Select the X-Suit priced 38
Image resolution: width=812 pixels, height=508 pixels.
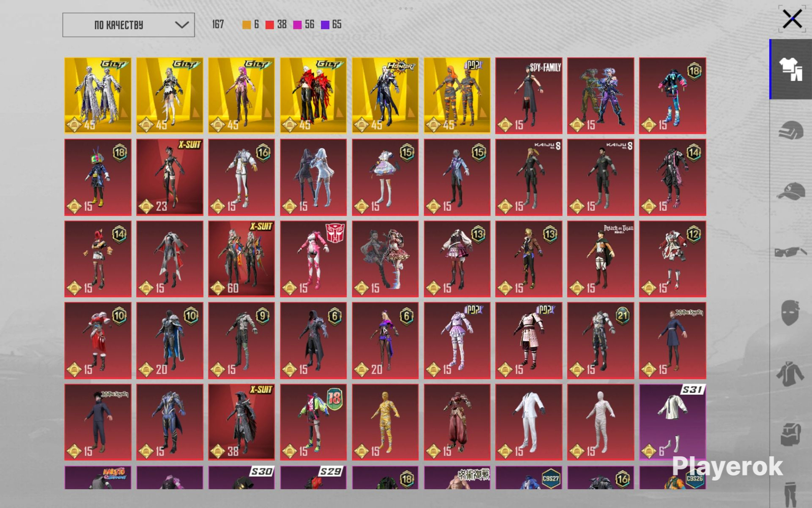(242, 422)
